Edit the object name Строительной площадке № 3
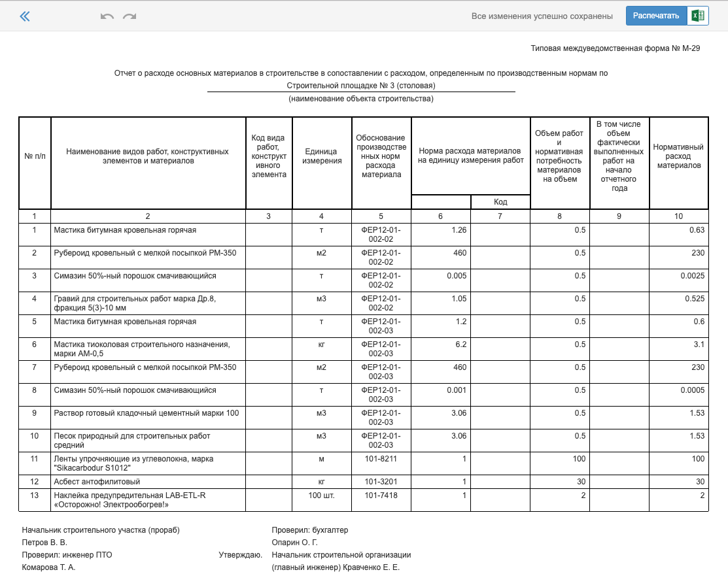The height and width of the screenshot is (587, 728). (x=361, y=86)
